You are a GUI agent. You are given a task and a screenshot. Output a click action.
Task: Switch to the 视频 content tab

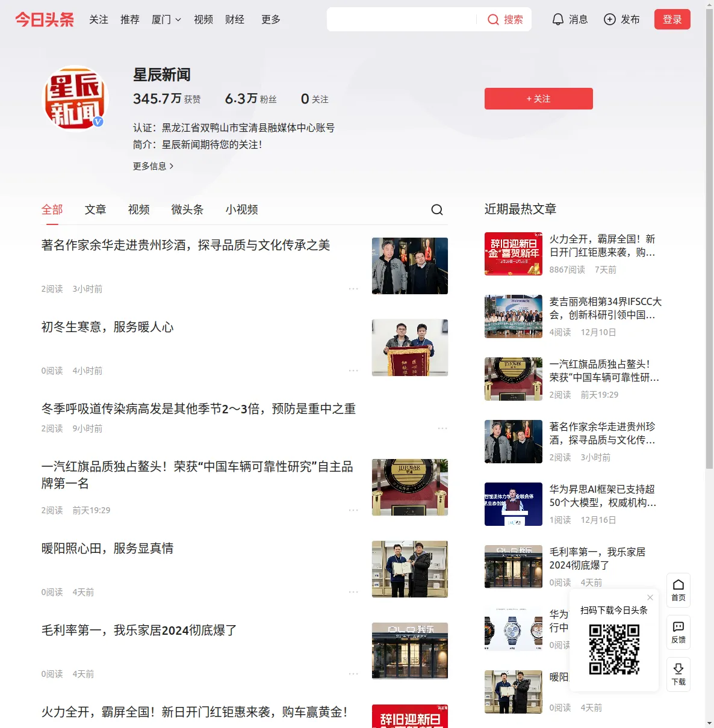pos(139,210)
